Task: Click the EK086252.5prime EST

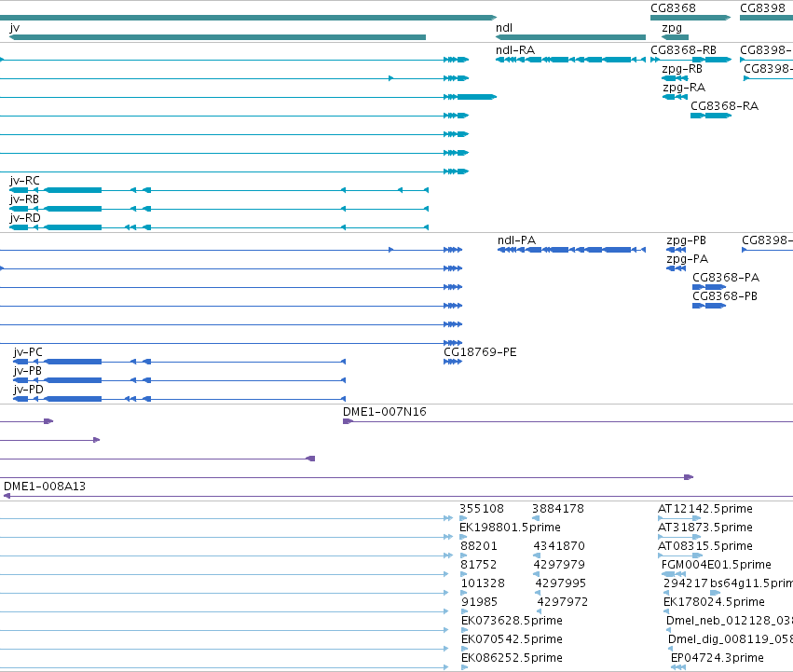Action: [465, 667]
